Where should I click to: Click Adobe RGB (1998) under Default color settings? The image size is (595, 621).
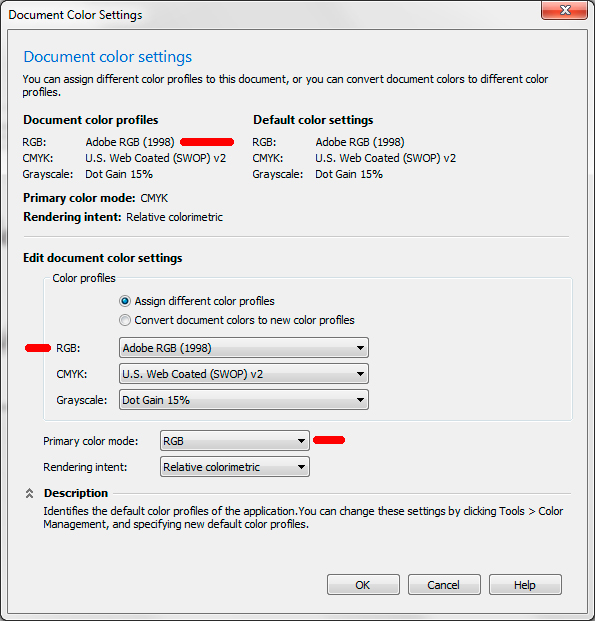coord(360,142)
